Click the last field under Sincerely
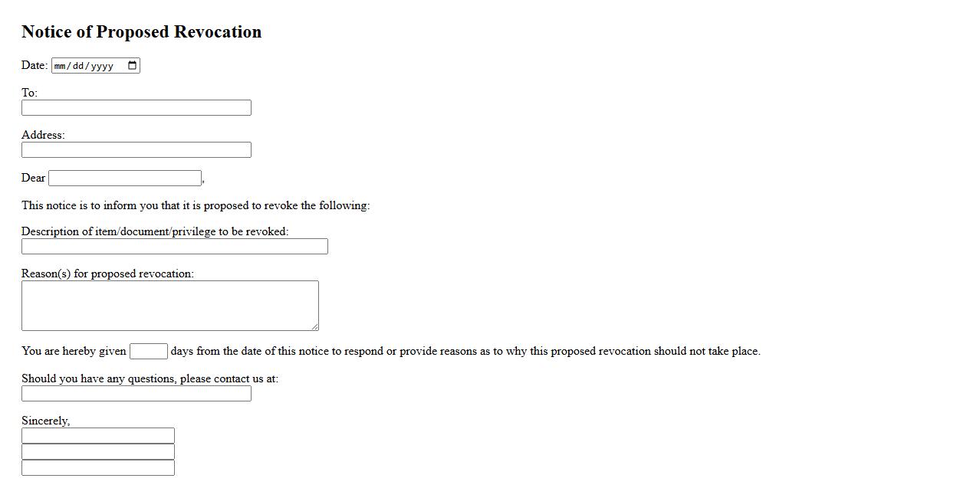This screenshot has width=980, height=498. tap(98, 468)
